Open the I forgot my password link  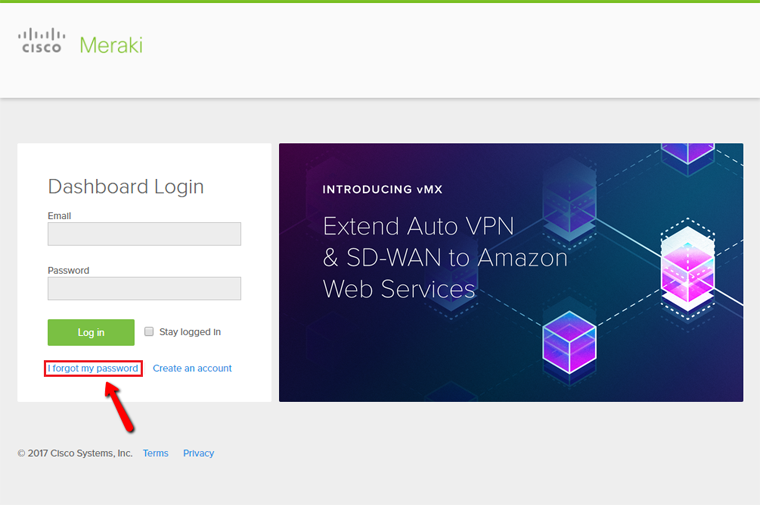(x=93, y=368)
